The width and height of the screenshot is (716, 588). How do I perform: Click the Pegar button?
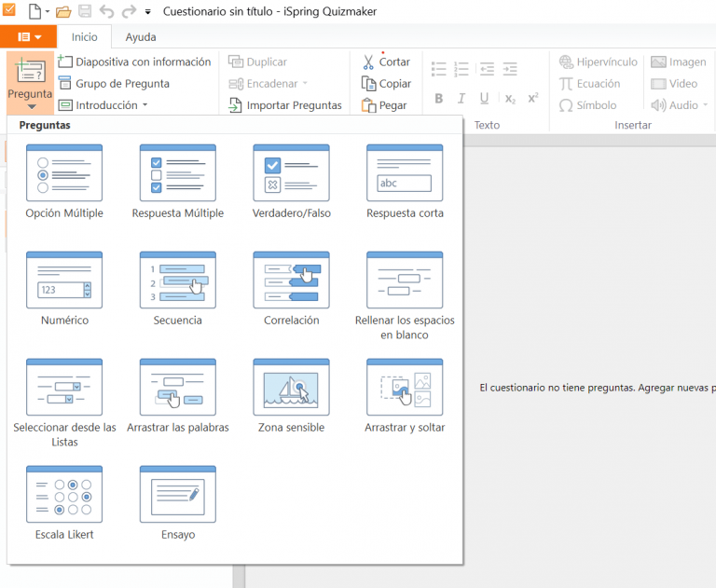384,105
